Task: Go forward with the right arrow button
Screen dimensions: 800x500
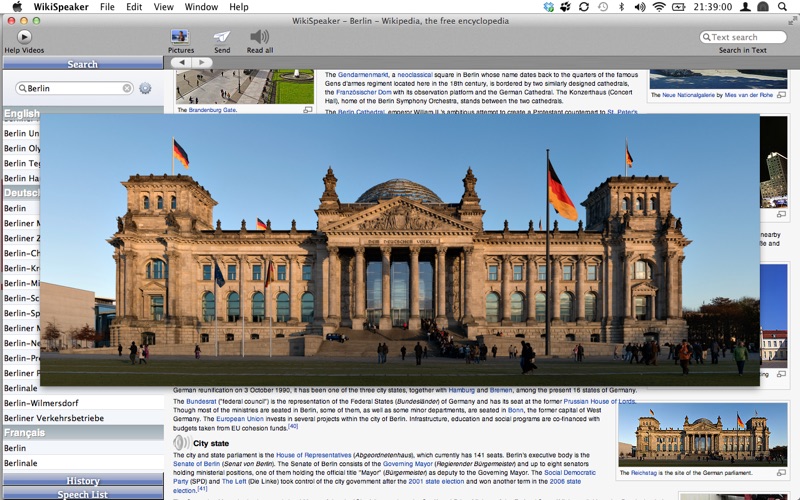Action: tap(202, 62)
